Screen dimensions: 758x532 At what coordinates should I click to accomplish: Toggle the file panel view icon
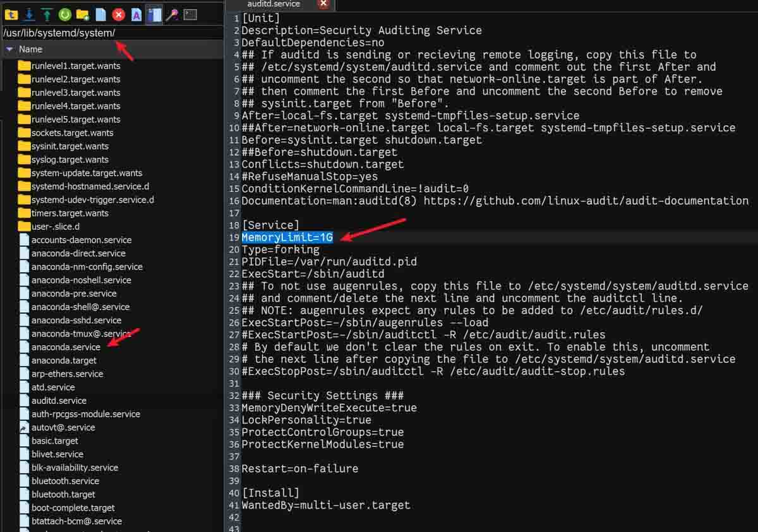(x=153, y=14)
